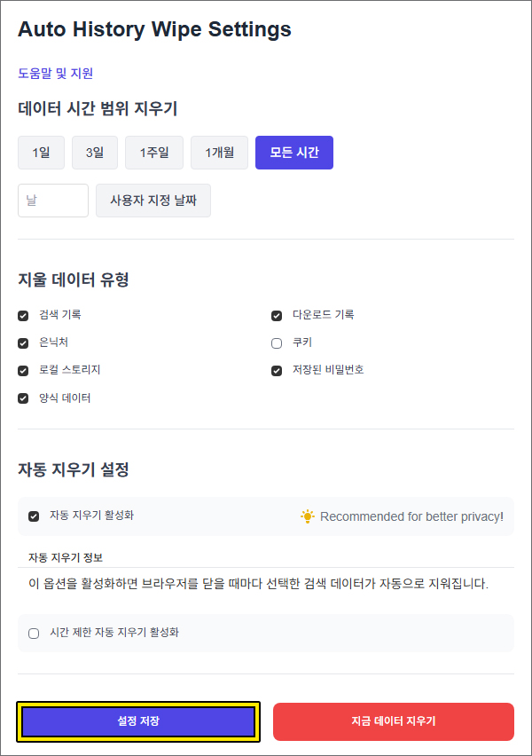
Task: Enable 시간 제한 자동 지우기 활성화 checkbox
Action: (x=34, y=634)
